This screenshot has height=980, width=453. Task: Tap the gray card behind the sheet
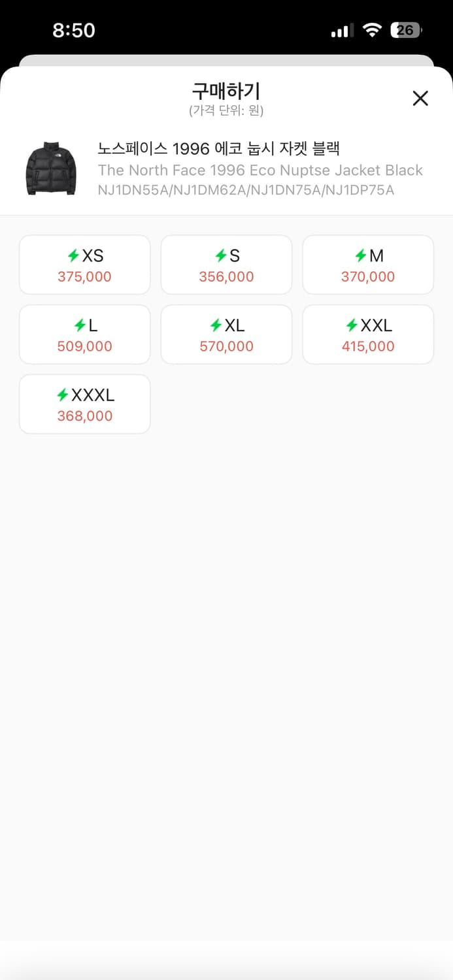point(226,60)
